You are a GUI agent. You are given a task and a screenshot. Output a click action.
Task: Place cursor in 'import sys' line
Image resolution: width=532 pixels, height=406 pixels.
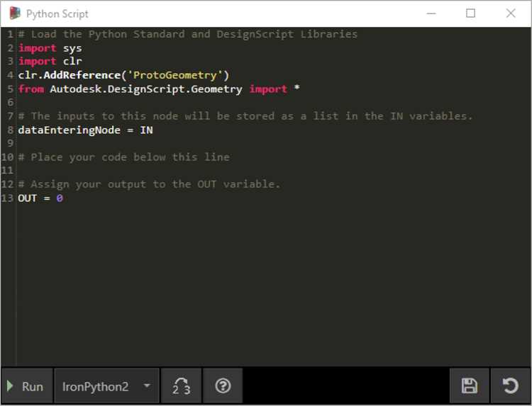pos(50,48)
